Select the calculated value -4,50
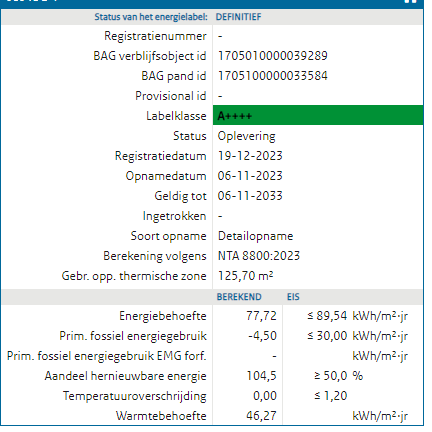Viewport: 432px width, 432px height. pyautogui.click(x=262, y=336)
